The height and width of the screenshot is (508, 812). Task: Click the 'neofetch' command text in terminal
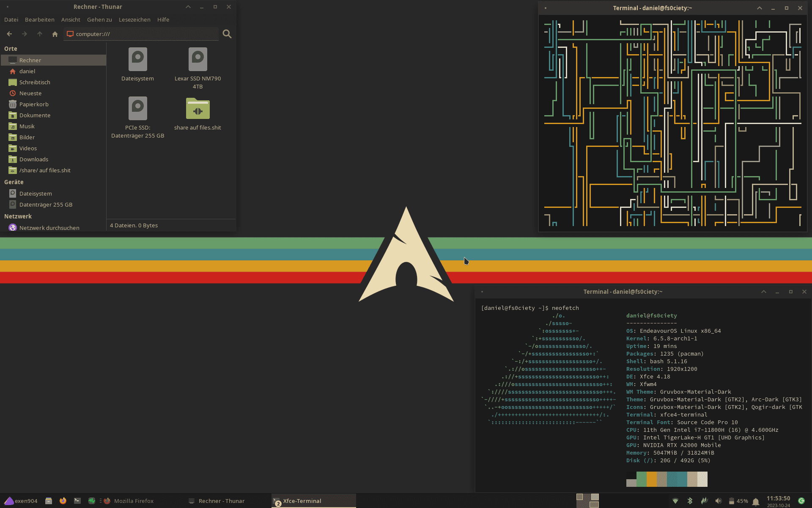pos(565,308)
